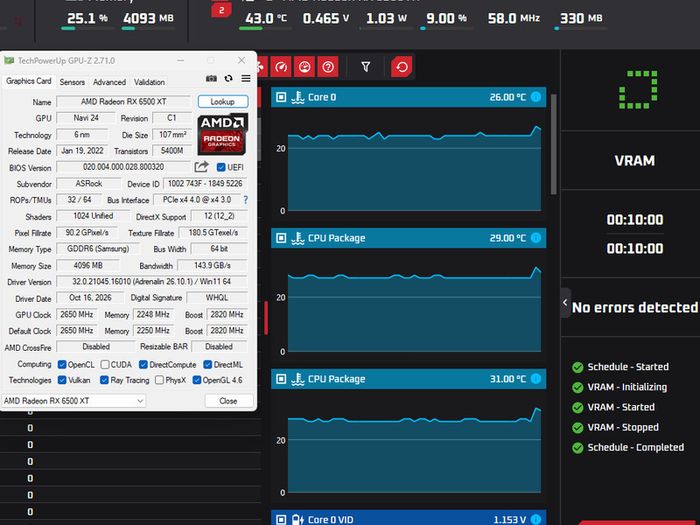
Task: Click the partially hidden OCCT fan icon
Action: 262,67
